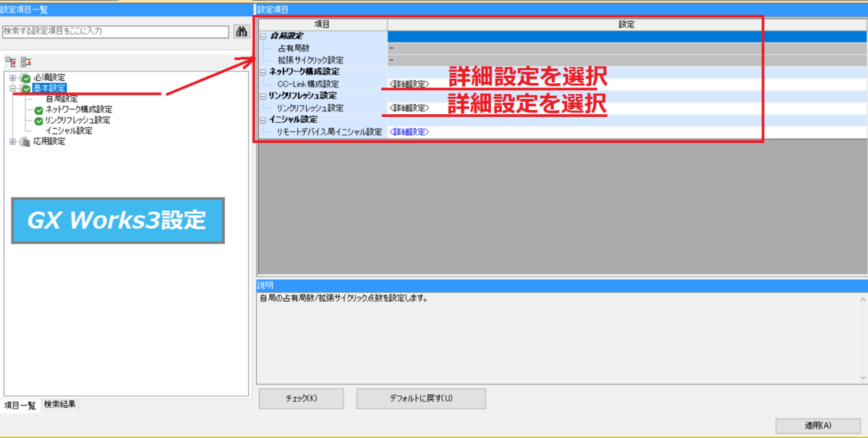Click the リモートデバイス局イニシャル設定 row label
This screenshot has width=868, height=438.
pos(329,132)
